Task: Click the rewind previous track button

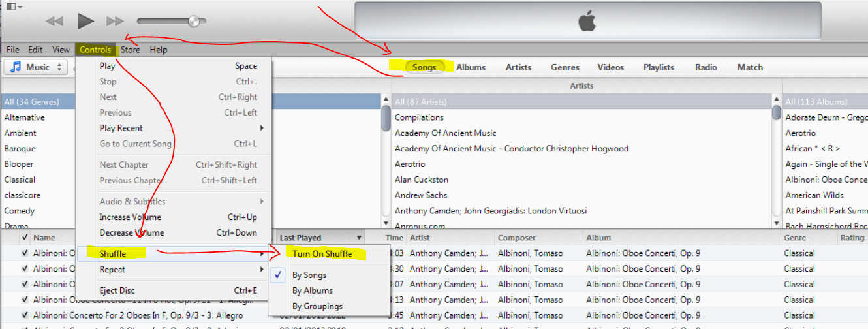Action: coord(54,21)
